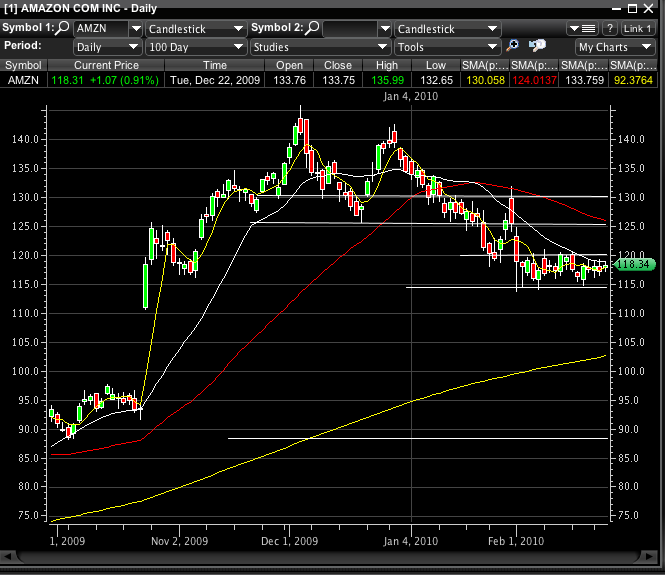665x575 pixels.
Task: Expand the Symbol 1 Candlestick chart type dropdown
Action: [194, 28]
